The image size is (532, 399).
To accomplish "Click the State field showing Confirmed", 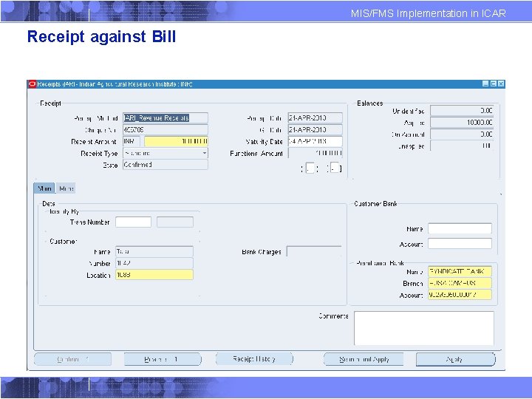I will [x=166, y=165].
